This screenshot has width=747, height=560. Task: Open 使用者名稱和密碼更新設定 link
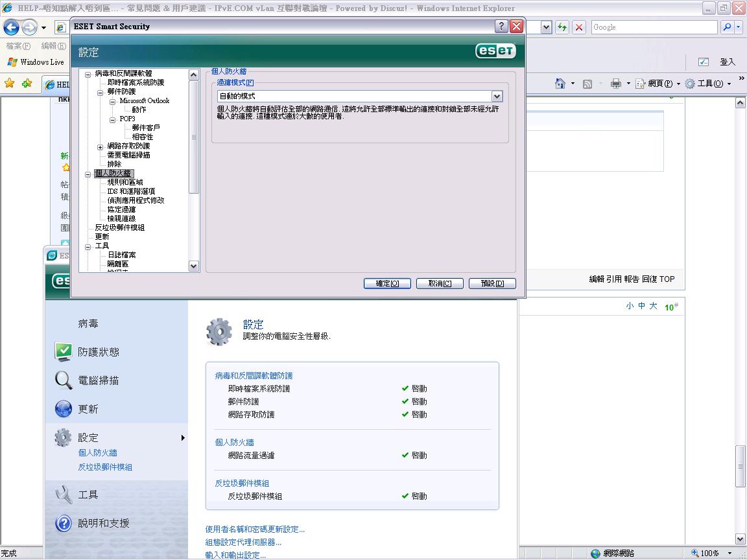pyautogui.click(x=253, y=529)
